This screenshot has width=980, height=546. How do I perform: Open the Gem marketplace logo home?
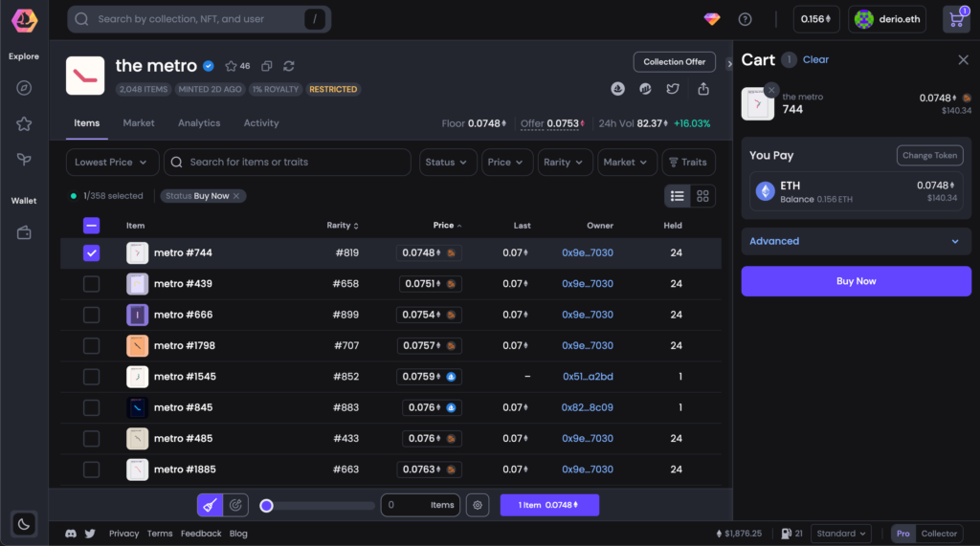click(24, 20)
